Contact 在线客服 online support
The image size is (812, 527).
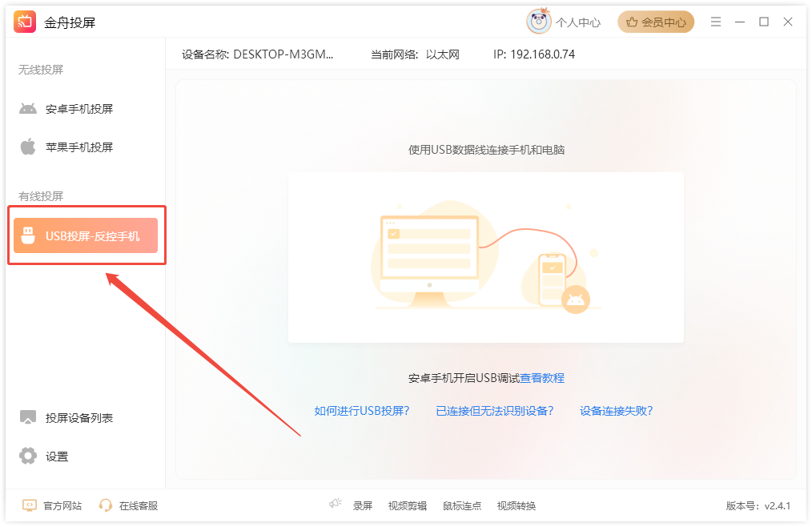[138, 505]
